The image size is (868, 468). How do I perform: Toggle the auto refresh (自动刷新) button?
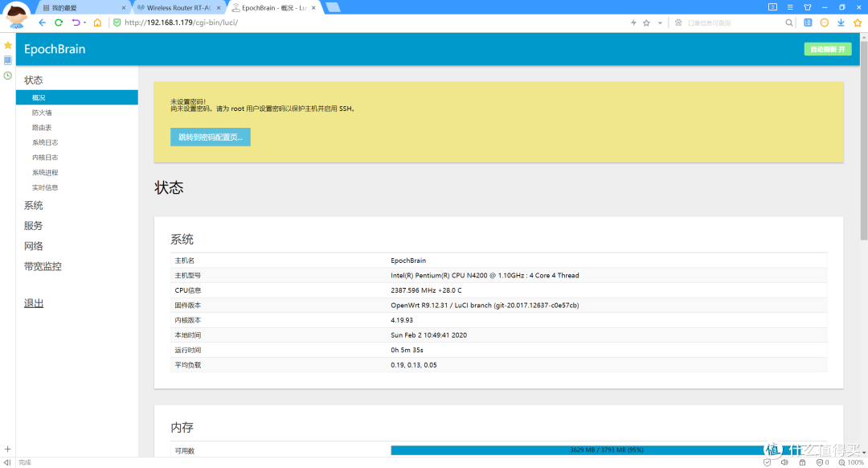(x=827, y=49)
